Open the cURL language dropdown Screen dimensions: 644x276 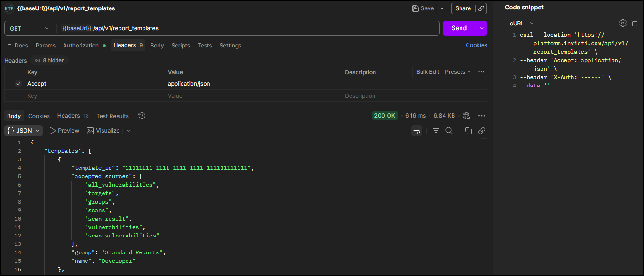tap(521, 23)
